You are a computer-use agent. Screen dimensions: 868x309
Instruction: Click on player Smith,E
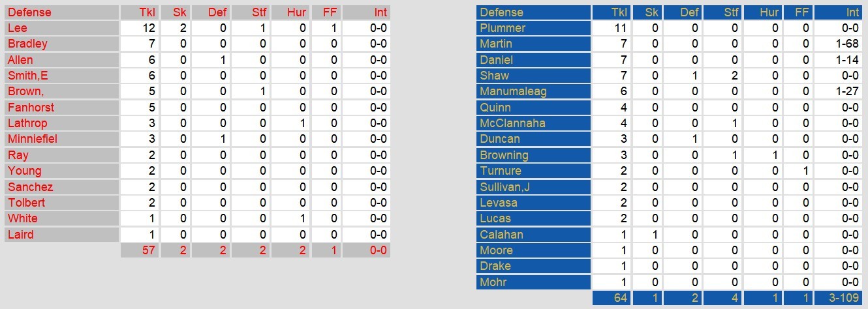(x=28, y=76)
